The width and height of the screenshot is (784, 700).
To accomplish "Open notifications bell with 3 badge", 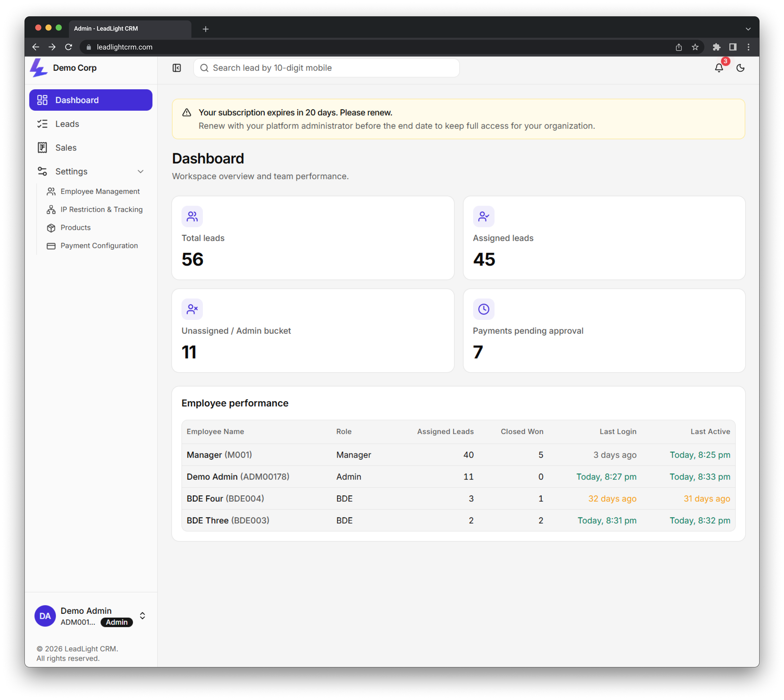I will [719, 68].
